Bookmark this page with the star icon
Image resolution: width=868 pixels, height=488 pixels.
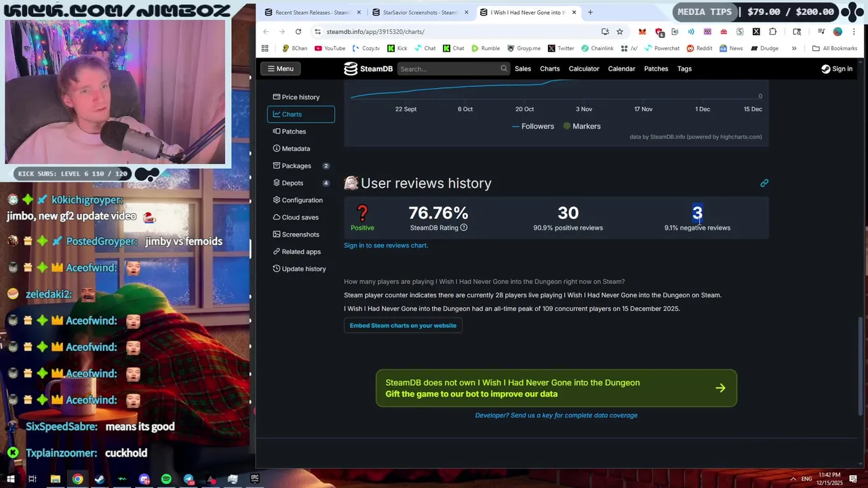pyautogui.click(x=620, y=32)
